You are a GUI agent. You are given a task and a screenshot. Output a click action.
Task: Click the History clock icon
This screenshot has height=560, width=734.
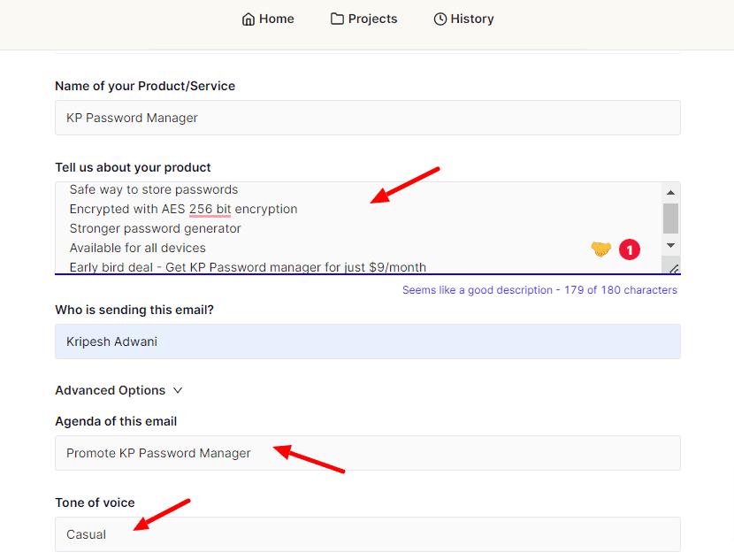(x=440, y=19)
